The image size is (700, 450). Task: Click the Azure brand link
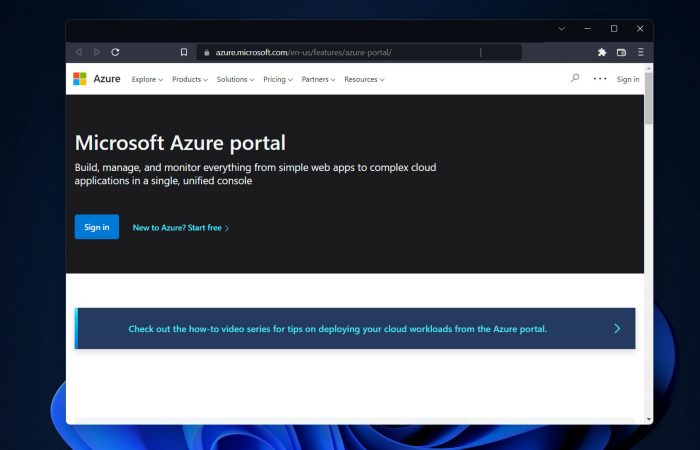point(107,79)
